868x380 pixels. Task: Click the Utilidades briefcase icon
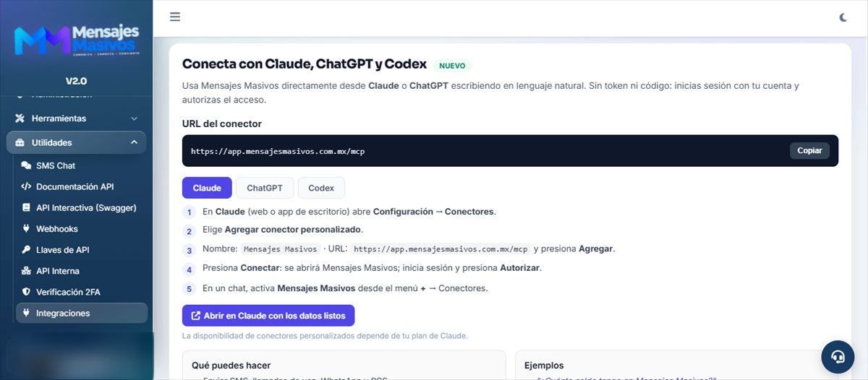(x=20, y=142)
